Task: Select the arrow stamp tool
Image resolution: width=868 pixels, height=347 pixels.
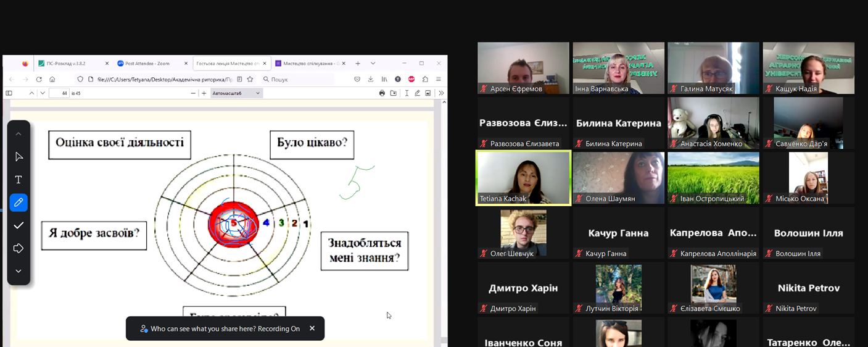Action: click(19, 248)
